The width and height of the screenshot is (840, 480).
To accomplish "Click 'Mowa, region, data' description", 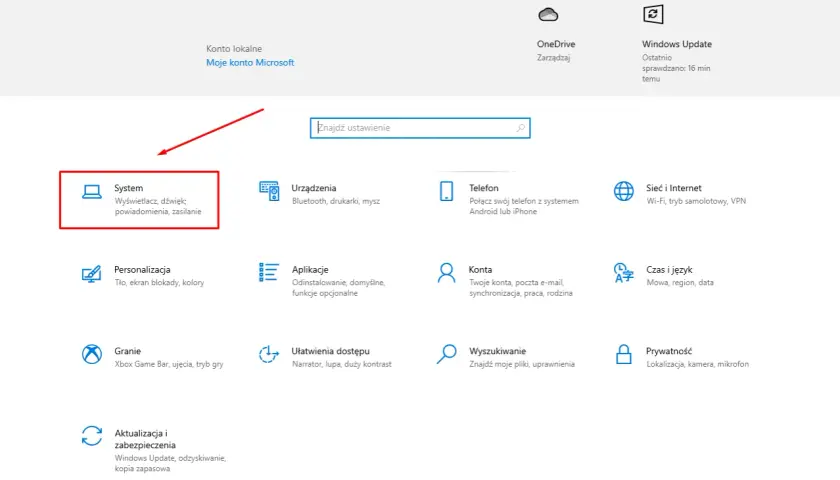I will [x=680, y=282].
